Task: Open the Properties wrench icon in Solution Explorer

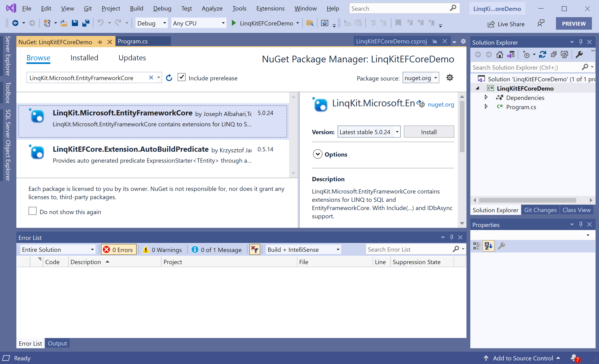Action: coord(579,55)
